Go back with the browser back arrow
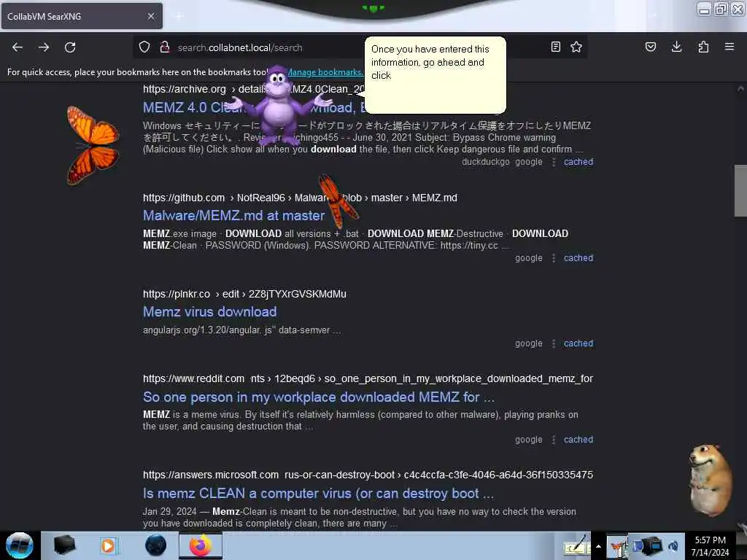The image size is (747, 560). point(18,47)
